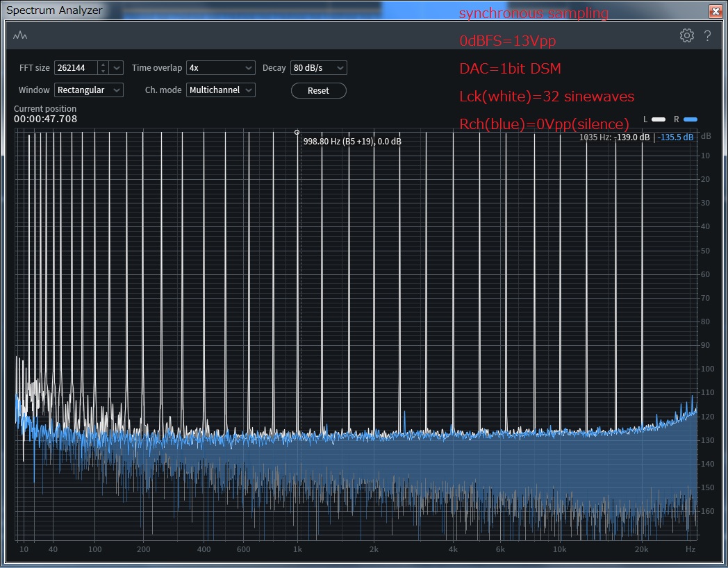This screenshot has height=568, width=728.
Task: Click the 200 label on frequency axis
Action: tap(144, 549)
